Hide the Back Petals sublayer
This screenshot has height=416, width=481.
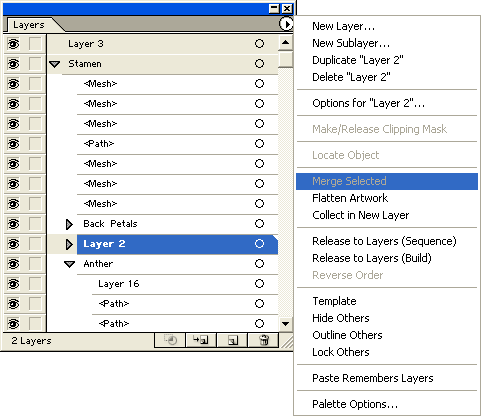point(13,224)
